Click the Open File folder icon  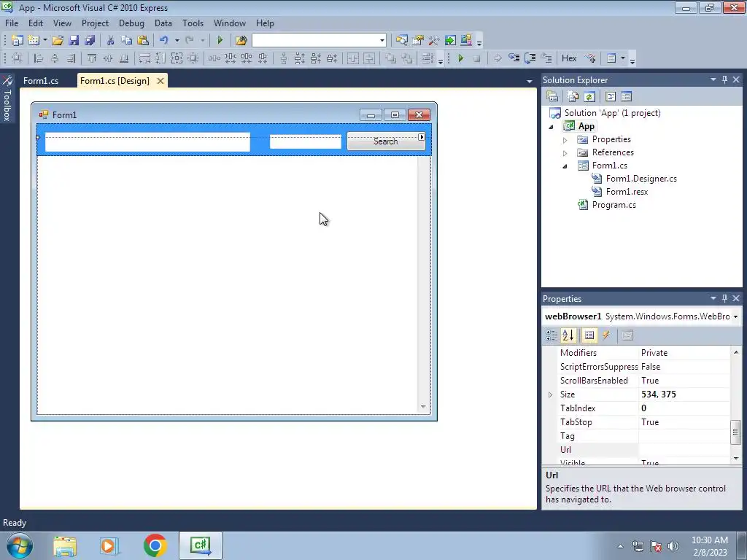(58, 41)
